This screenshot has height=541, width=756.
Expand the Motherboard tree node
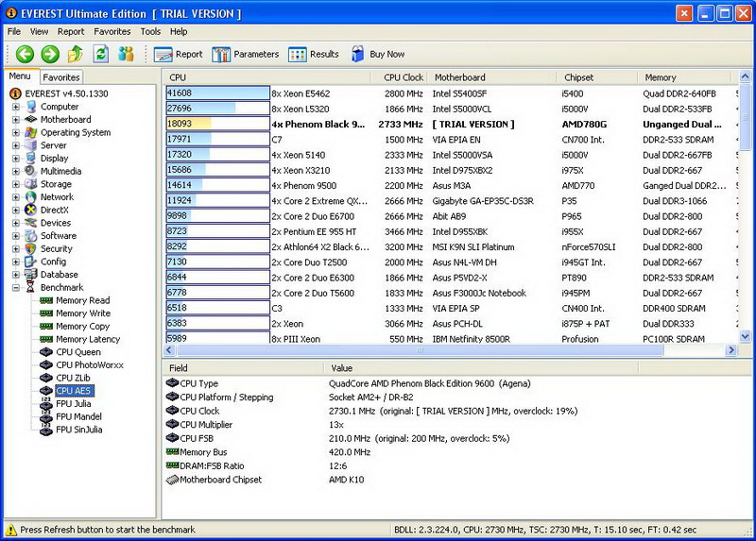16,120
